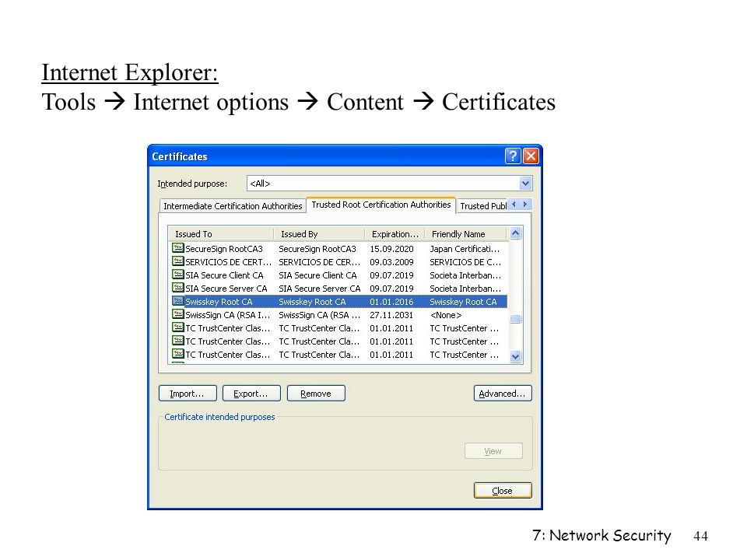Click SecureSign RootCA3 in the Issued By column

(x=317, y=249)
